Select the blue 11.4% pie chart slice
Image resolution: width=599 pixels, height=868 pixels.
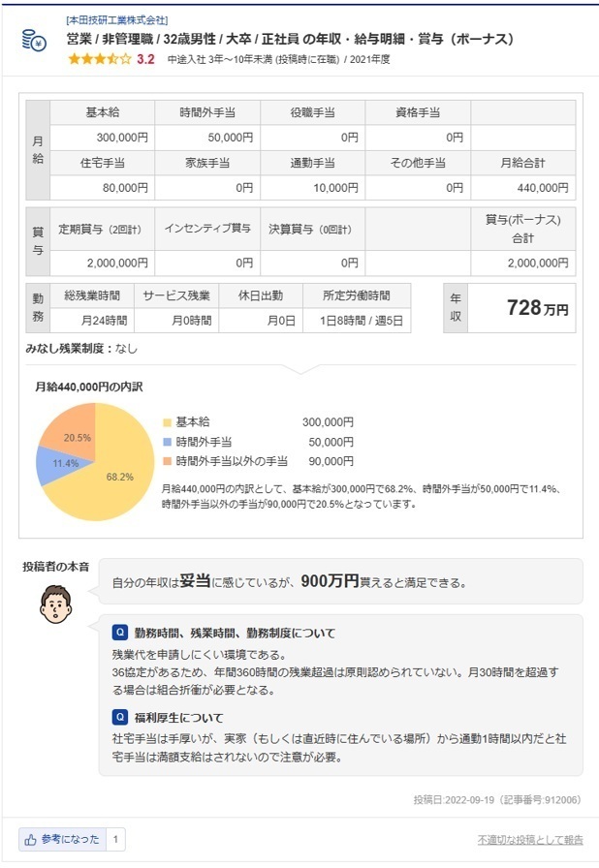coord(50,465)
